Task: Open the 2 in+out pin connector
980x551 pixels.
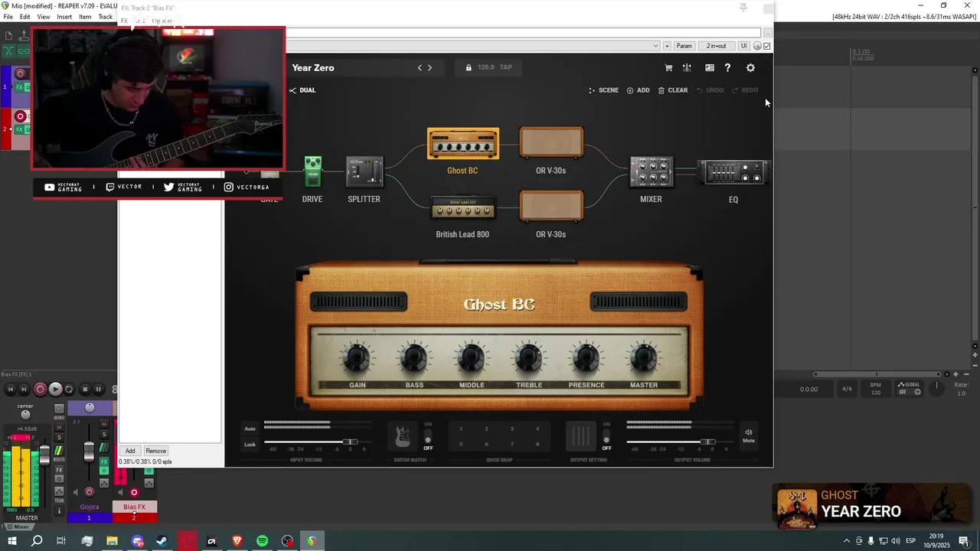Action: (717, 46)
